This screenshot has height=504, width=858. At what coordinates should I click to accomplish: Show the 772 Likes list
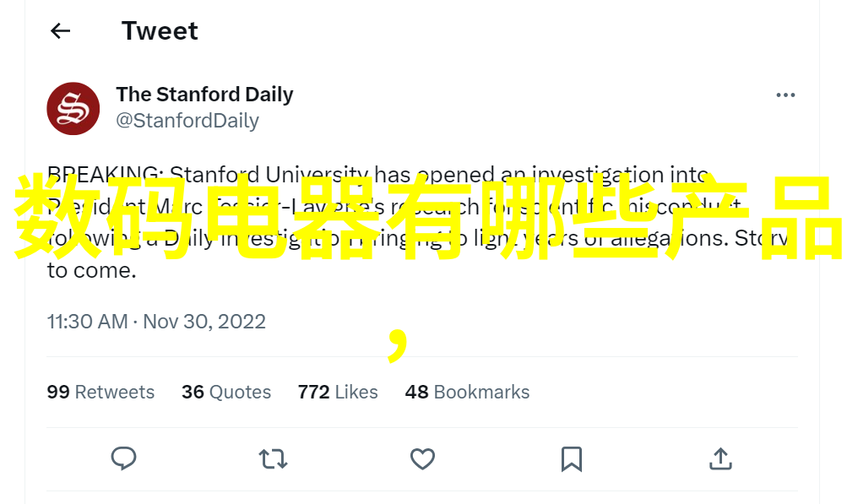click(338, 392)
